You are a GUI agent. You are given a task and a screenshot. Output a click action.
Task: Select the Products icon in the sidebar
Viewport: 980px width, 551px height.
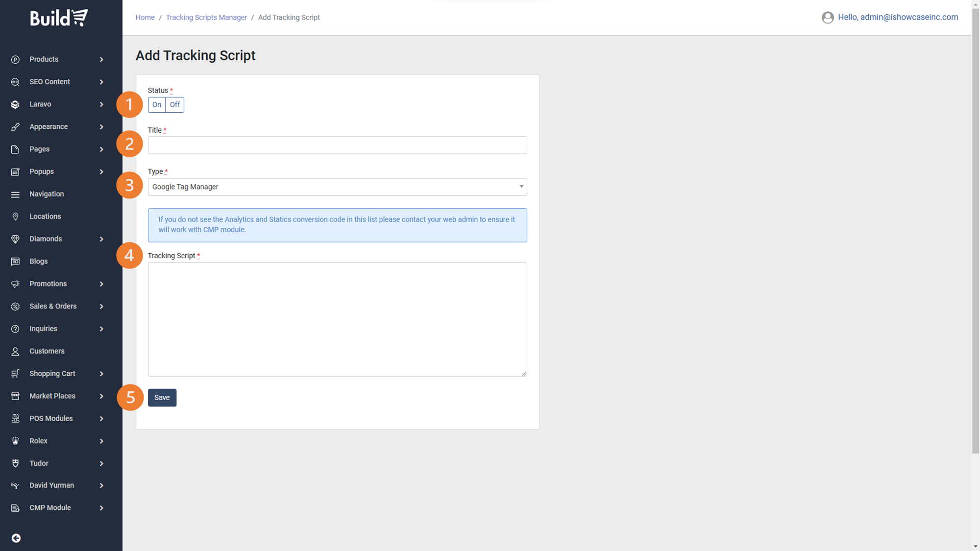point(15,59)
